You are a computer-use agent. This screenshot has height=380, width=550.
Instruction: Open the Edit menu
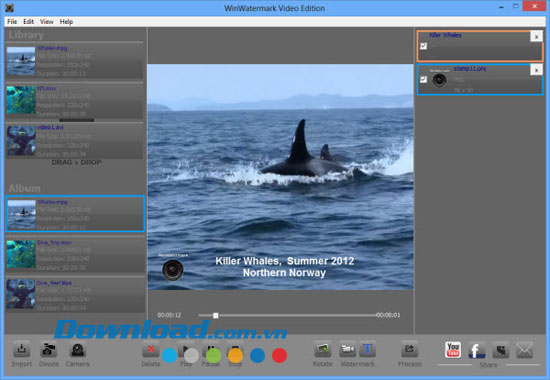coord(28,22)
